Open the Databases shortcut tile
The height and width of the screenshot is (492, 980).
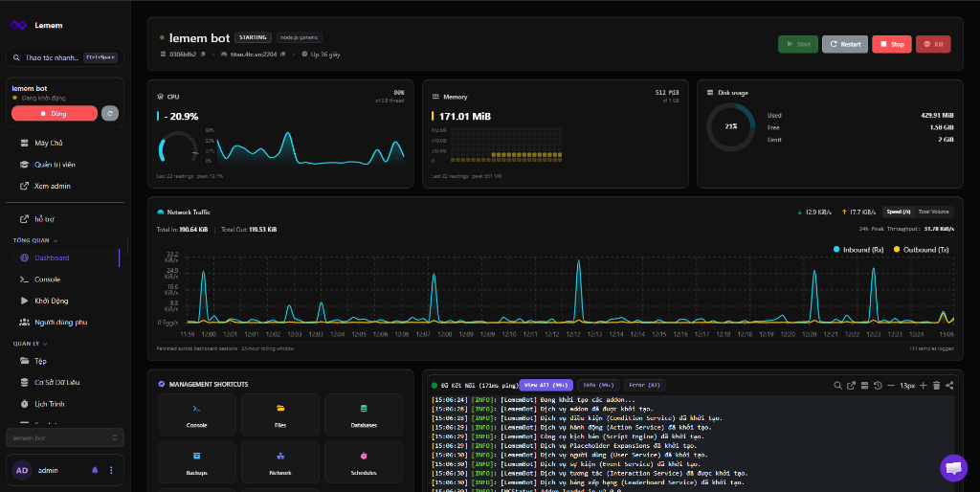coord(364,415)
